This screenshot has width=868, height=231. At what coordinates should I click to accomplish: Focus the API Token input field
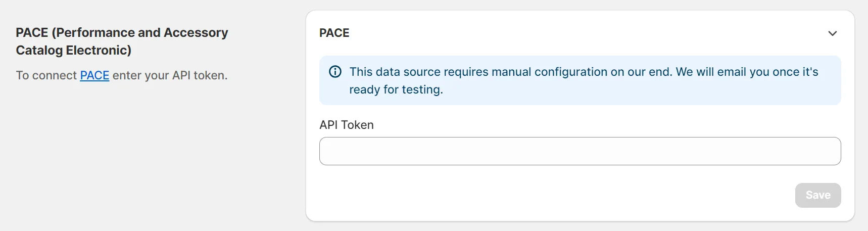580,151
